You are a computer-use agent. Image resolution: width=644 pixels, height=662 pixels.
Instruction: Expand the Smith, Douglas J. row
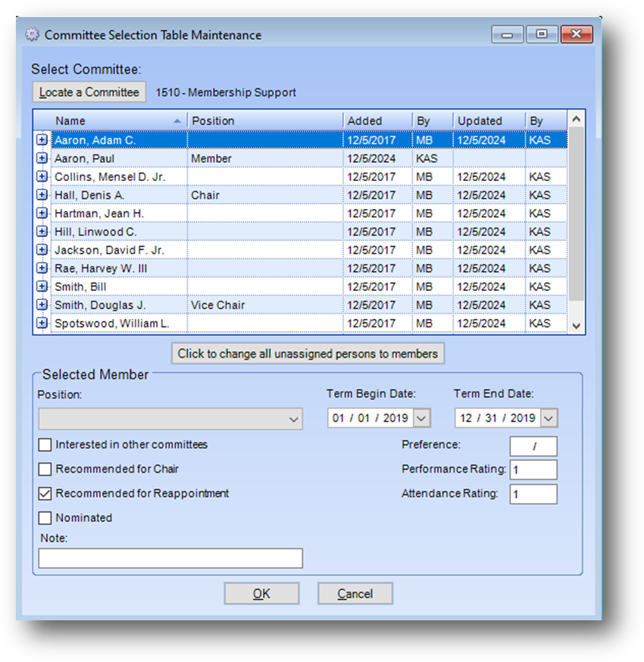coord(42,304)
